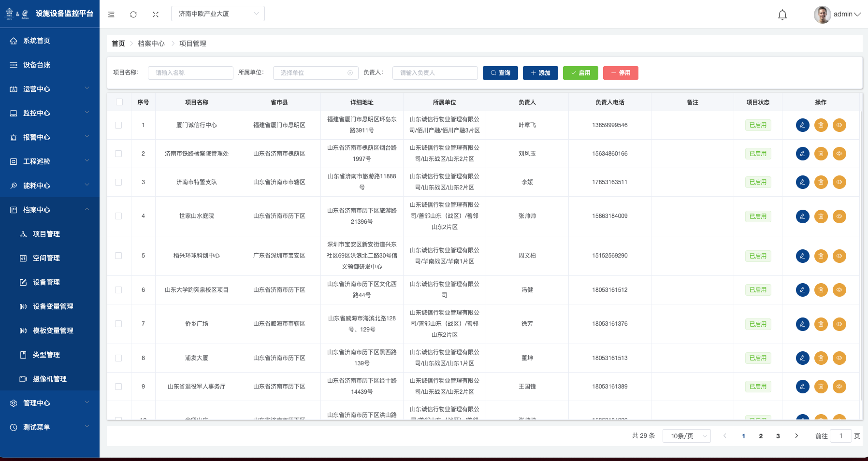Click the green 启用 button

pyautogui.click(x=580, y=73)
